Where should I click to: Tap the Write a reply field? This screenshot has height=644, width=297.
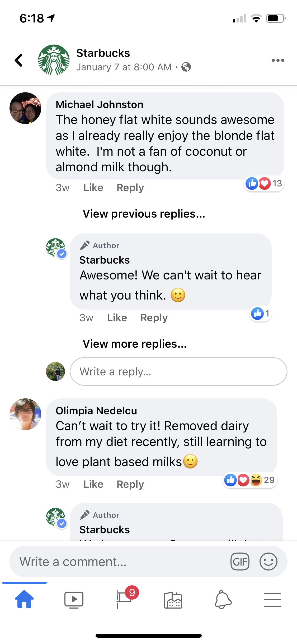[x=178, y=372]
